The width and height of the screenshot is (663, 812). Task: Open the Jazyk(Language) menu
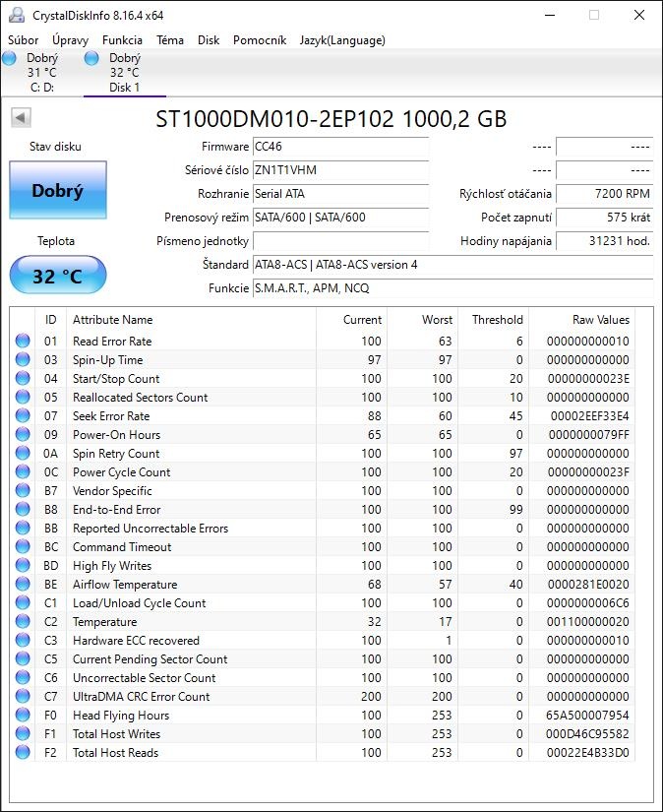[342, 40]
